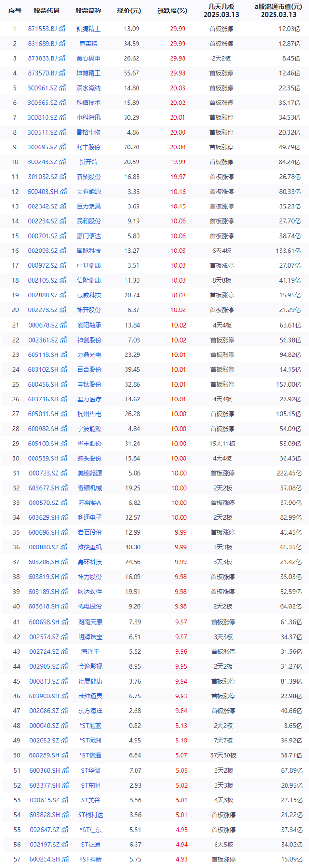Open stock name link ST华微
Screen dimensions: 309x868
click(91, 770)
